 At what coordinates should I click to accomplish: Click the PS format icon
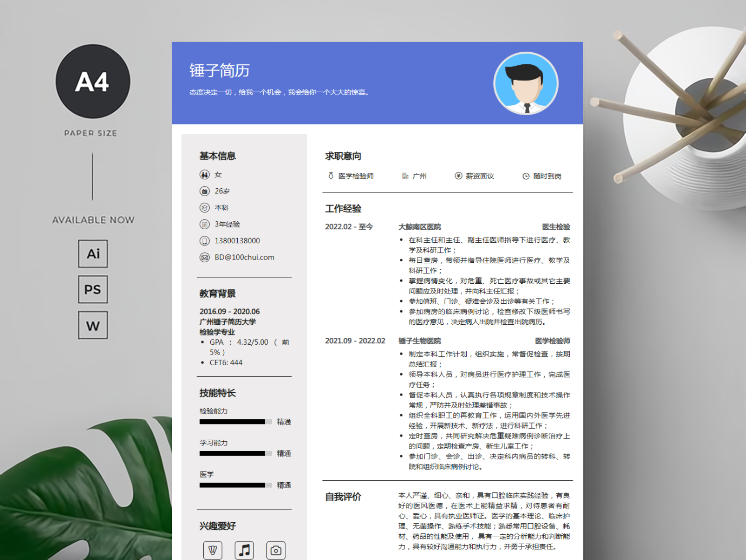pyautogui.click(x=93, y=289)
